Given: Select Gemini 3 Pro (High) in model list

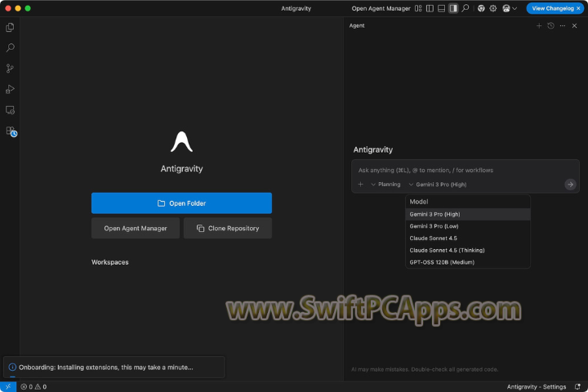Looking at the screenshot, I should 468,214.
